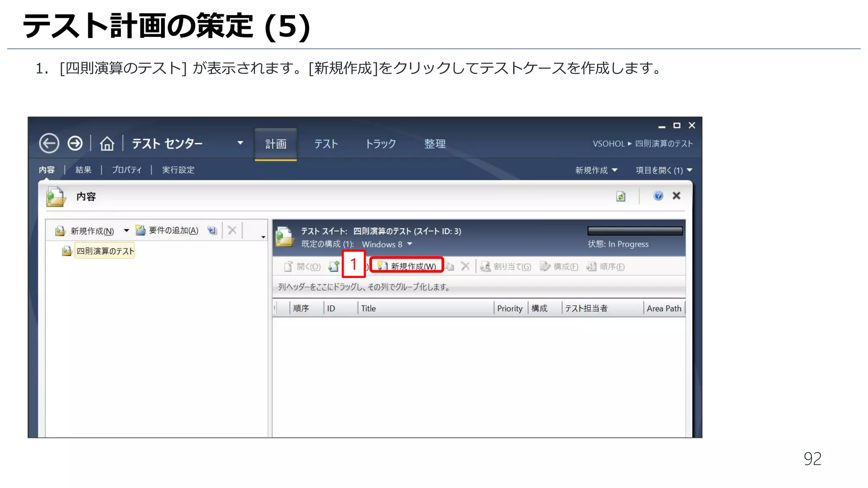Screen dimensions: 868x488
Task: Open the プロパティ sub-tab
Action: (x=127, y=170)
